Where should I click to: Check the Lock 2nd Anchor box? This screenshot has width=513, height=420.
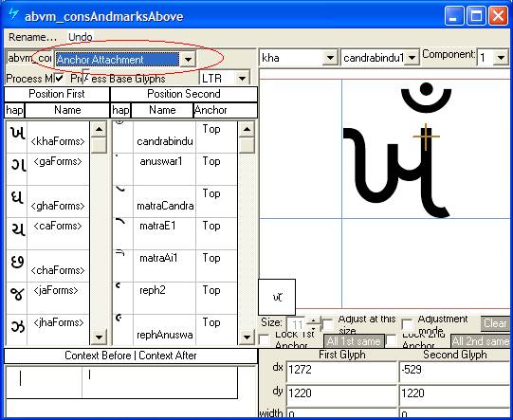(392, 340)
